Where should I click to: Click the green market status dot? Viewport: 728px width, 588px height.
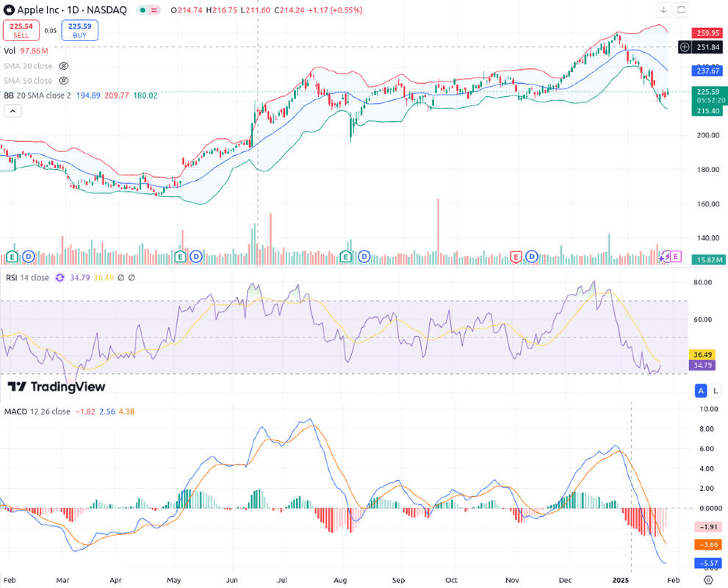coord(143,10)
